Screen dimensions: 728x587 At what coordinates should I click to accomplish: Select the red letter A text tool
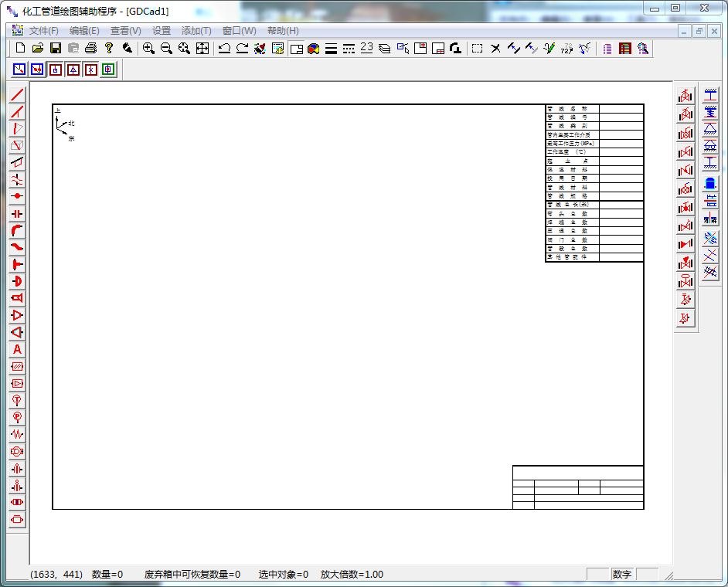pyautogui.click(x=17, y=349)
